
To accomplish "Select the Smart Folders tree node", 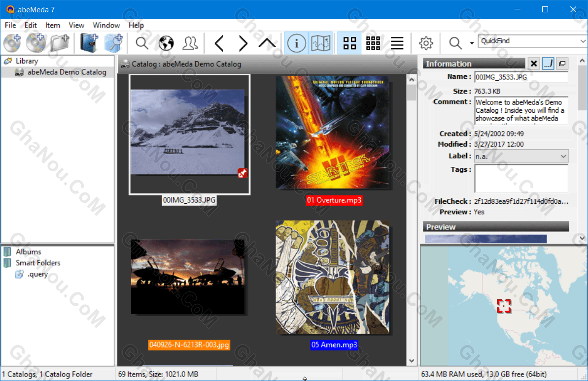I will (38, 263).
